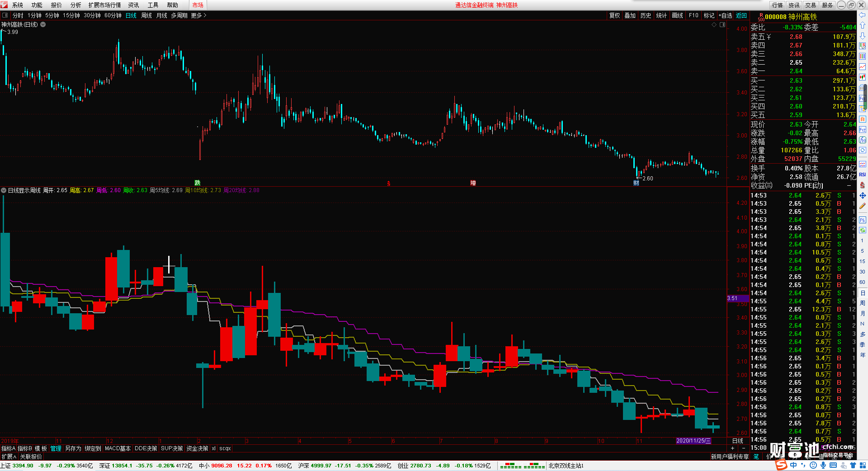Image resolution: width=868 pixels, height=471 pixels.
Task: Open the 扩展市场行情 menu
Action: [104, 5]
